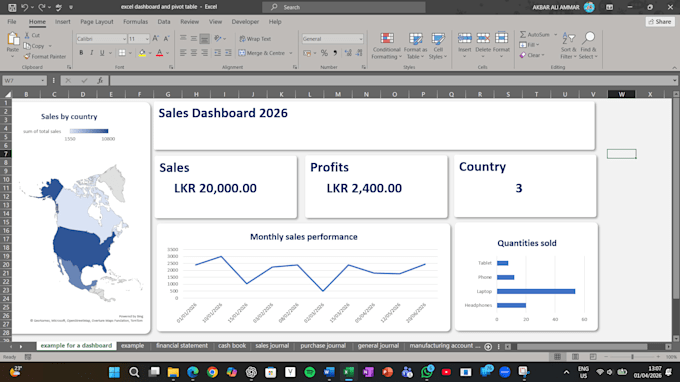Click the Insert cells icon
The width and height of the screenshot is (680, 382).
pyautogui.click(x=464, y=46)
